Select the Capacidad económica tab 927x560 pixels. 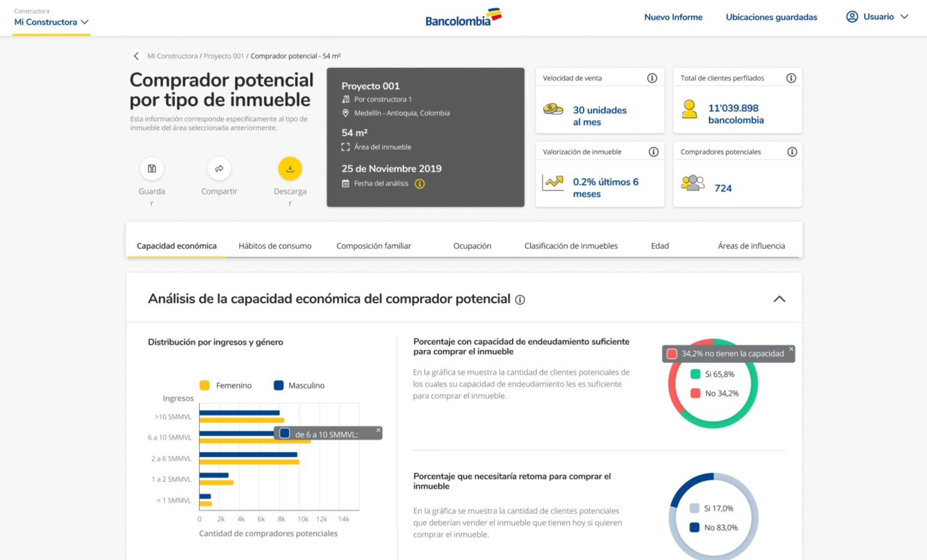[177, 246]
